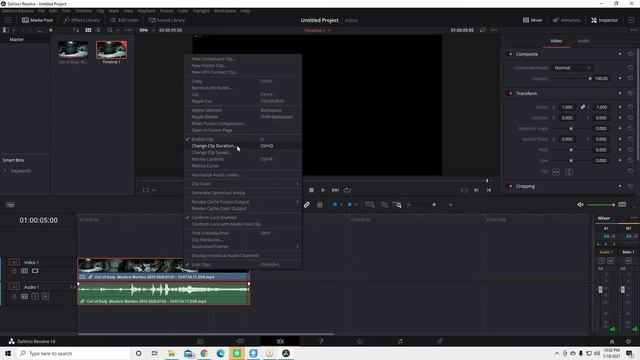Open the Effects Library panel
This screenshot has height=360, width=640.
point(81,20)
